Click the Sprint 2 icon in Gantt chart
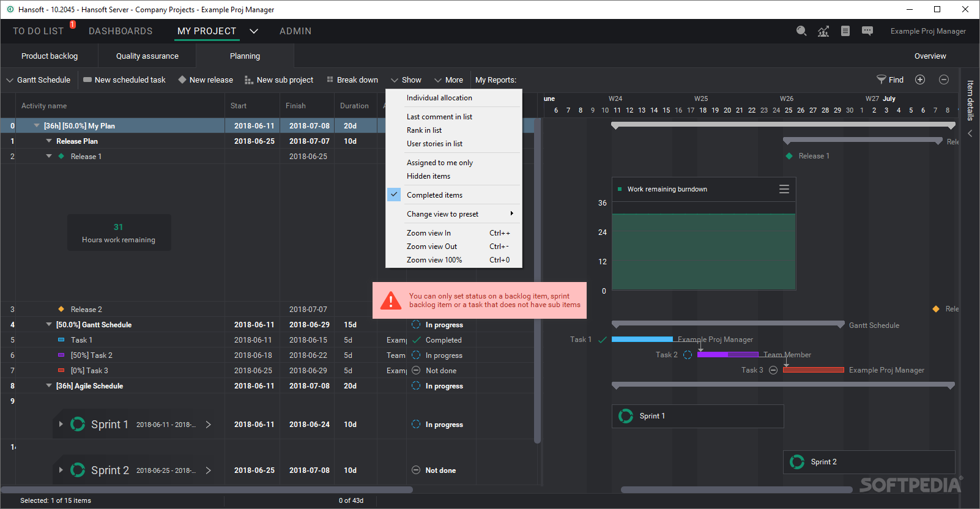The image size is (980, 509). point(797,462)
